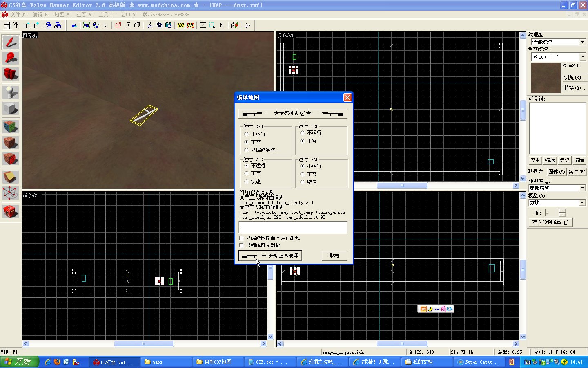
Task: Select the Toggle texture application tool
Action: pos(11,126)
